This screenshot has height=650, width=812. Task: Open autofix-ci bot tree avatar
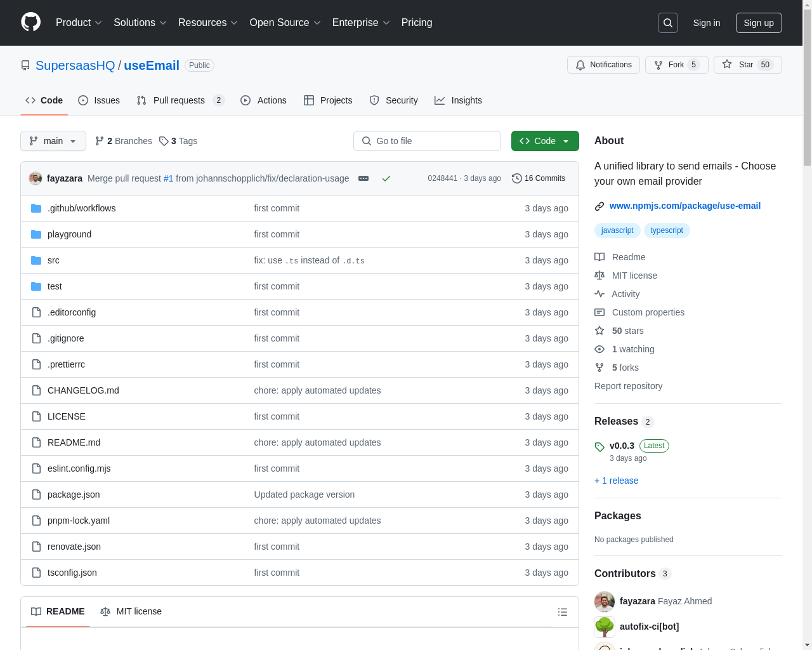pos(605,627)
